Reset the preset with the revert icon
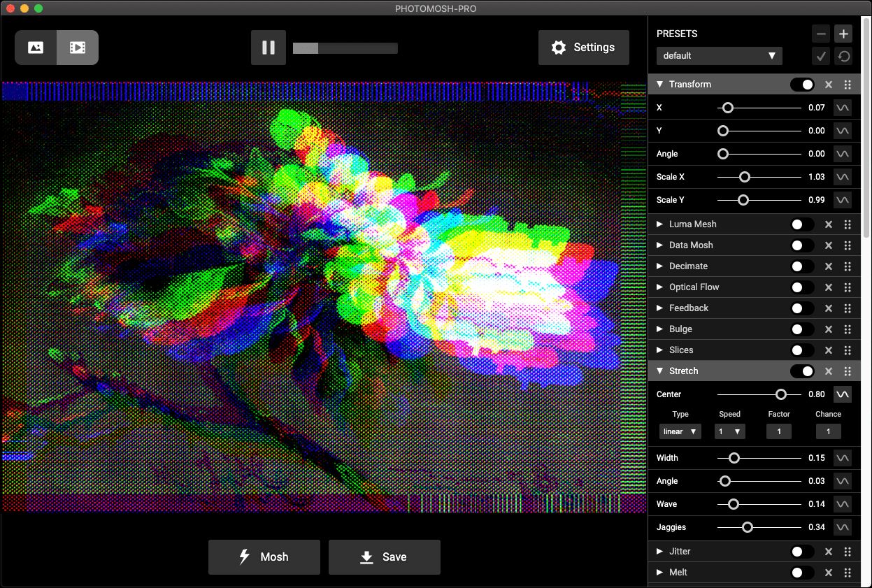Viewport: 872px width, 588px height. [843, 56]
